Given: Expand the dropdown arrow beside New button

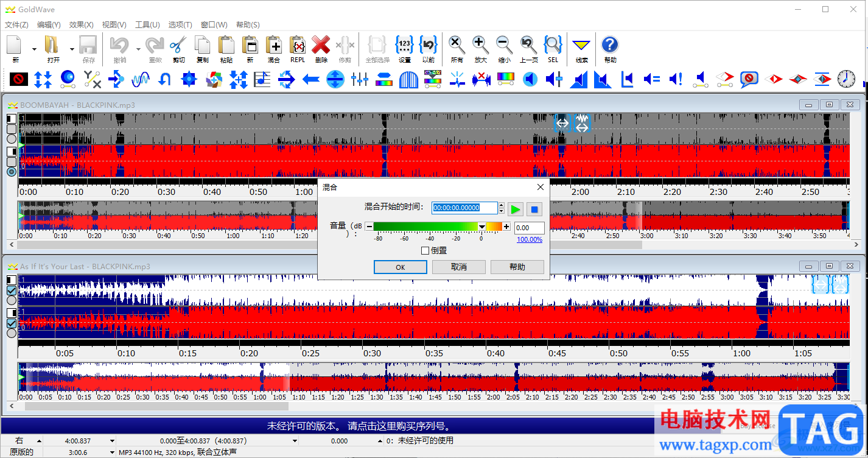Looking at the screenshot, I should pyautogui.click(x=34, y=49).
